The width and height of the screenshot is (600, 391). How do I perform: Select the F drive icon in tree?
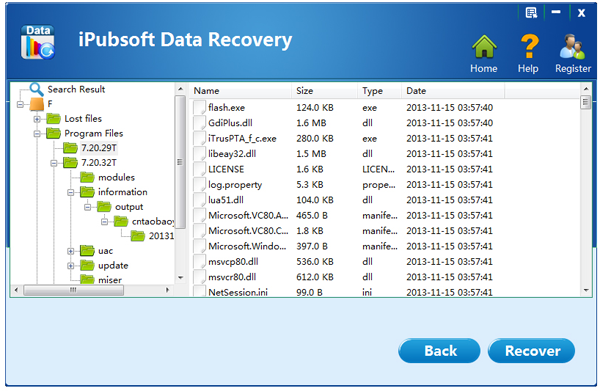[x=37, y=104]
